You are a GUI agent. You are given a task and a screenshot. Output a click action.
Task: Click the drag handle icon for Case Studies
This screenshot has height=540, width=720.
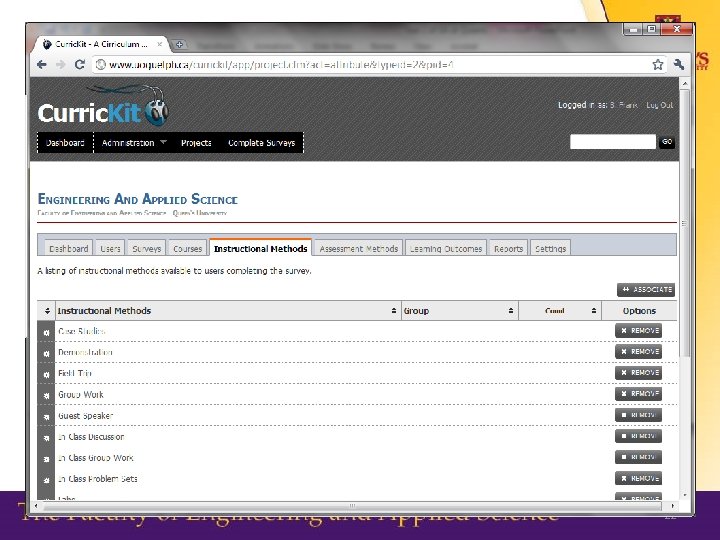(46, 332)
